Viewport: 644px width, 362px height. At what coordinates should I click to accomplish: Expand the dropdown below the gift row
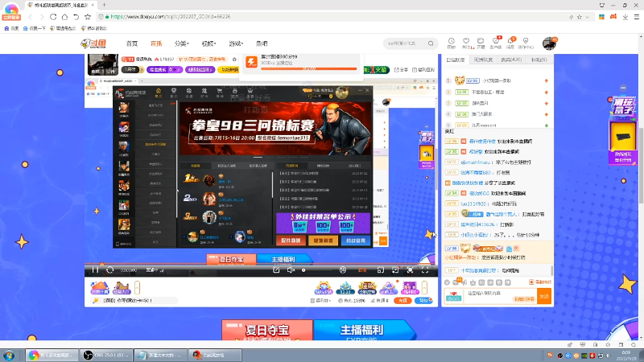coord(321,300)
